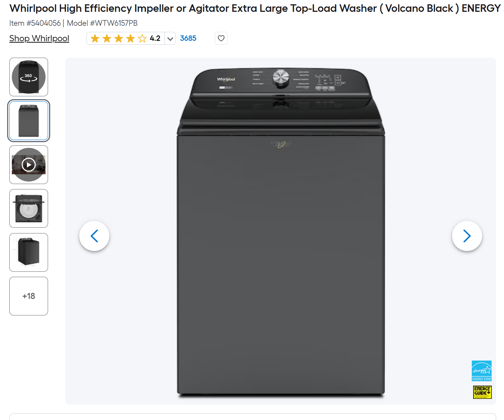
Task: Open the 3685 reviews link
Action: (188, 38)
